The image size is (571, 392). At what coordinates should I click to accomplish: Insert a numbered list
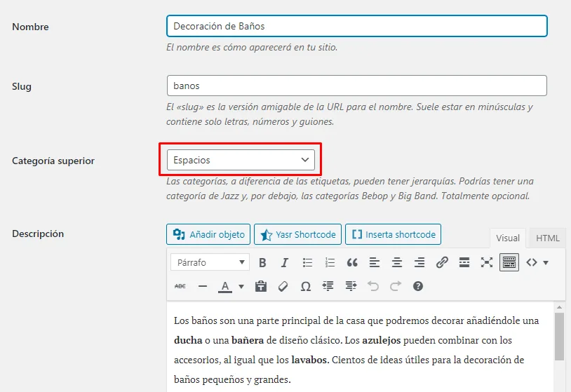pyautogui.click(x=330, y=263)
